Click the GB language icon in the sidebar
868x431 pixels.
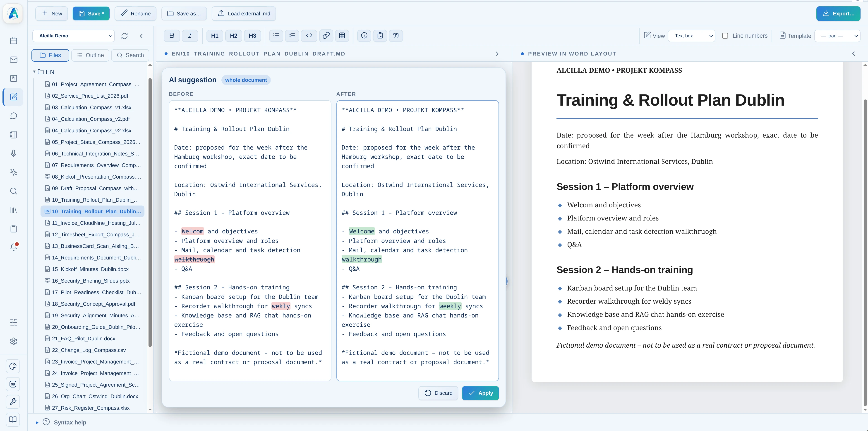tap(13, 384)
